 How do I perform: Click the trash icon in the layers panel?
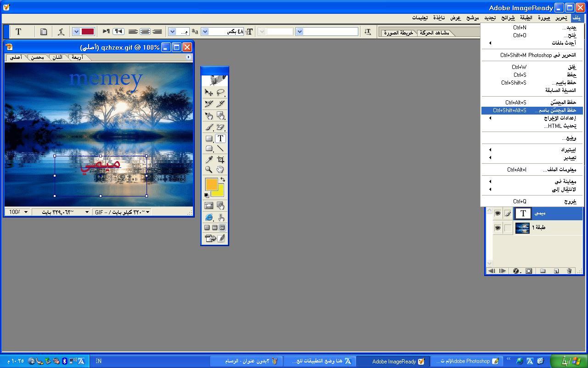tap(569, 271)
